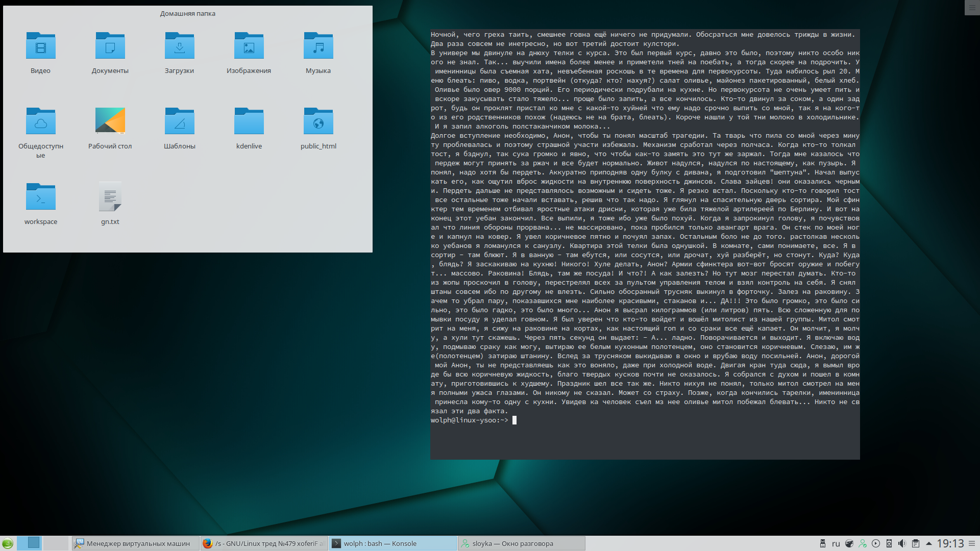Viewport: 980px width, 551px height.
Task: Select the workspace folder
Action: coord(40,204)
